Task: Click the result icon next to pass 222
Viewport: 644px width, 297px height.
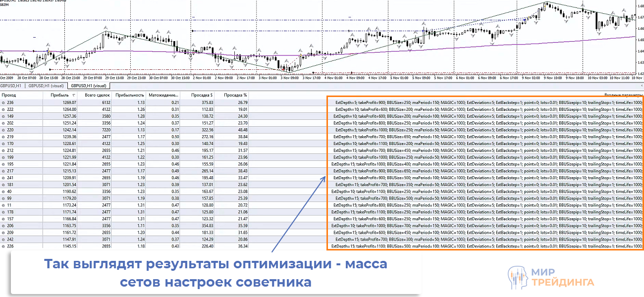Action: point(5,109)
